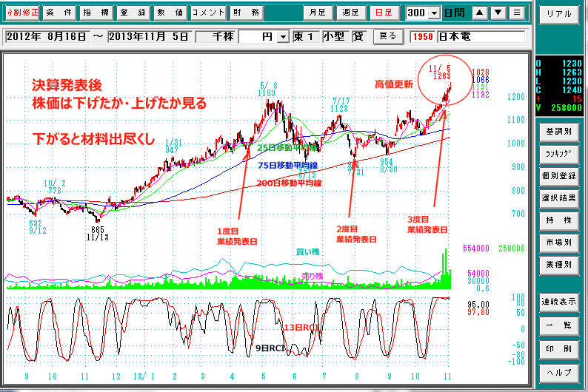The image size is (588, 392).
Task: Click the 200日移動平均線 label on chart
Action: [x=289, y=183]
